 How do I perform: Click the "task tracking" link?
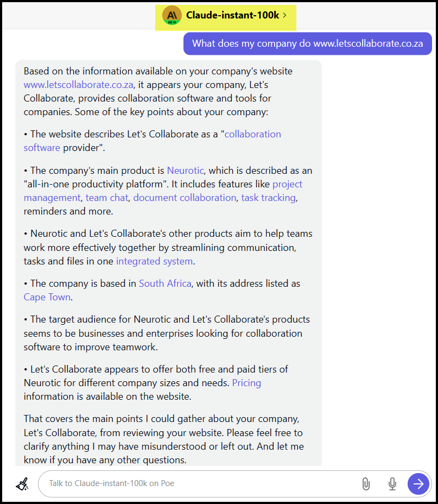(268, 198)
